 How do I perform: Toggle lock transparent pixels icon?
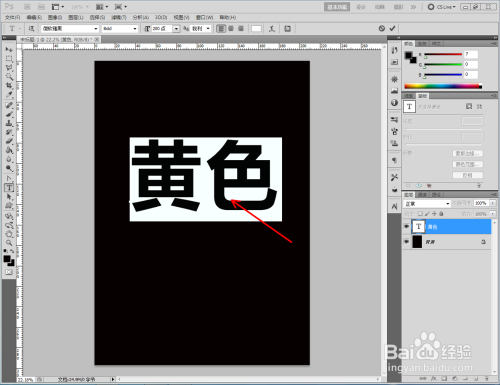(420, 214)
